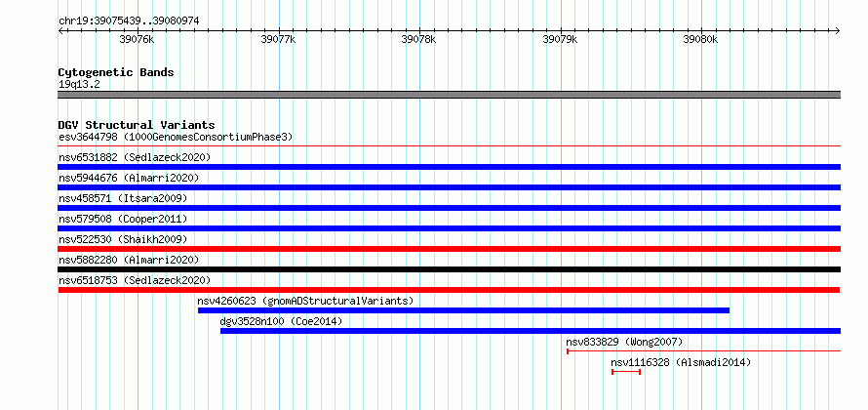This screenshot has height=410, width=868.
Task: Select the gray 19q13.2 cytogenetic band bar
Action: 450,95
